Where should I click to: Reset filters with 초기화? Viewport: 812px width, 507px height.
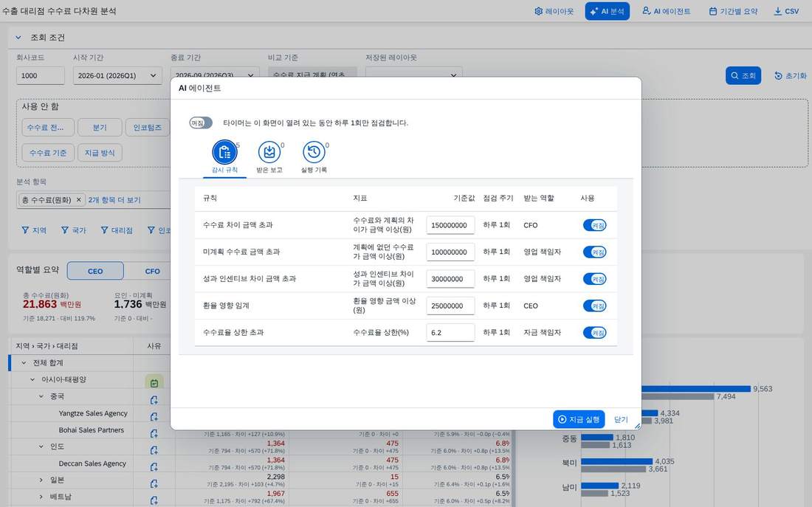pyautogui.click(x=791, y=75)
